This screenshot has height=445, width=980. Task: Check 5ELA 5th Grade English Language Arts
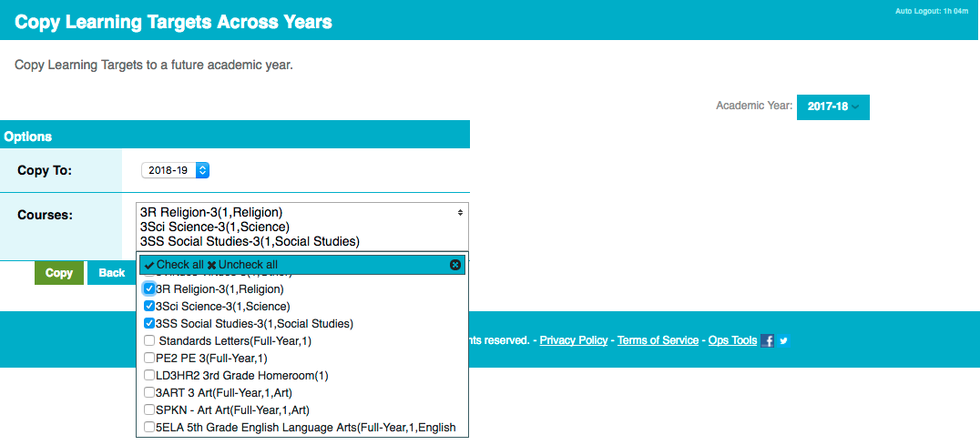[149, 428]
